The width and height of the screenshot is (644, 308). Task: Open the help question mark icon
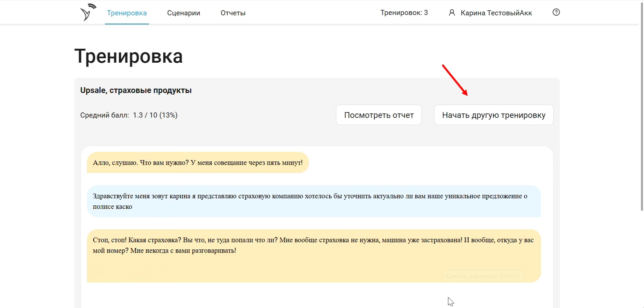[556, 12]
